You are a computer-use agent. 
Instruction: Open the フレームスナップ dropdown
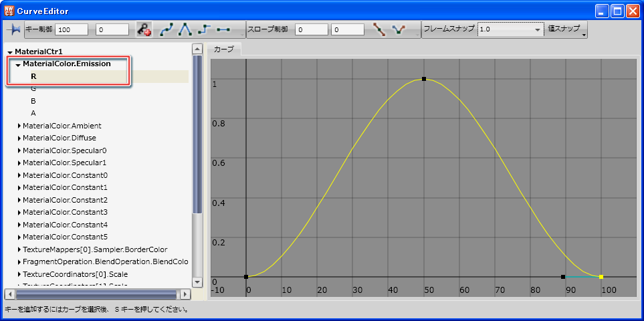click(x=538, y=29)
